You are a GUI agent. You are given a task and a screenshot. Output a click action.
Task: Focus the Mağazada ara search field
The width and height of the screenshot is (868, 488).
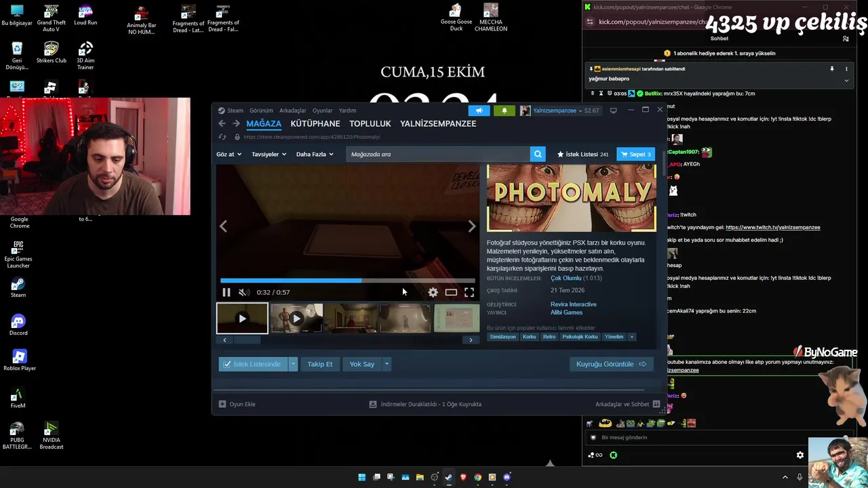(x=438, y=155)
